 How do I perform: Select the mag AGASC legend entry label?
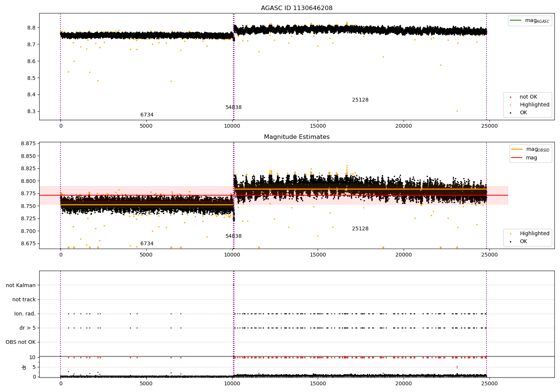coord(537,21)
